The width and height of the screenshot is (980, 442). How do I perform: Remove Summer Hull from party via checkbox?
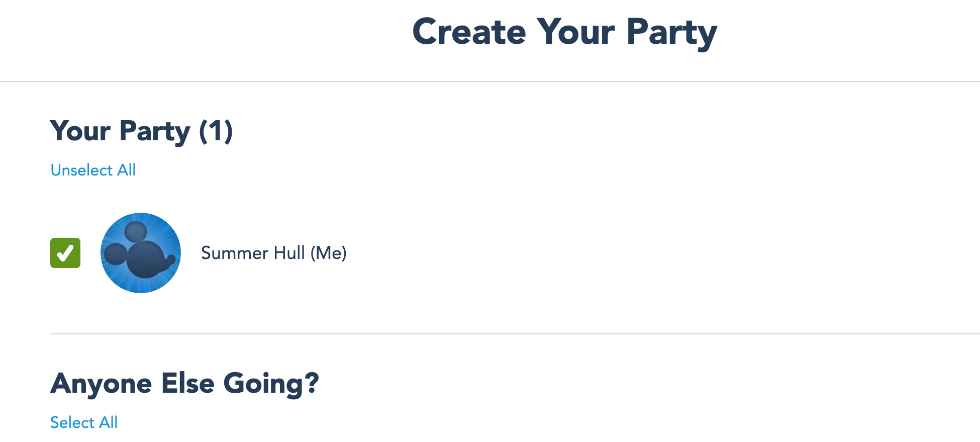click(65, 253)
